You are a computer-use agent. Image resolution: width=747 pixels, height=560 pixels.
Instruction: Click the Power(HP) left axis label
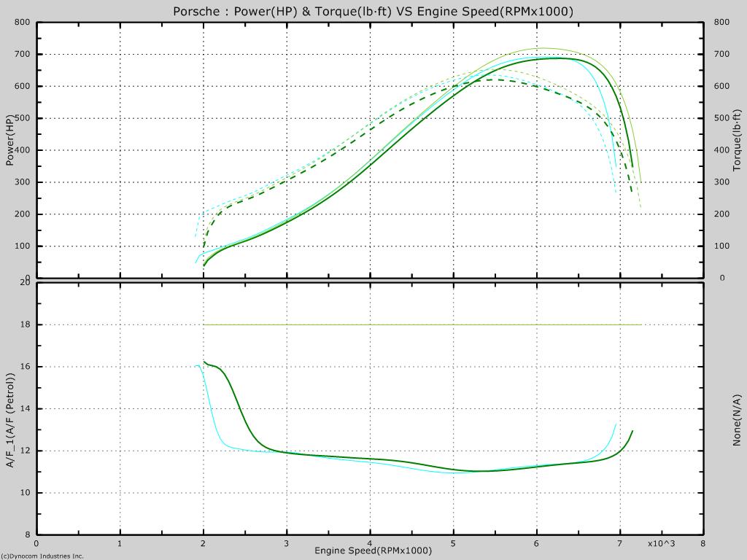[x=9, y=140]
